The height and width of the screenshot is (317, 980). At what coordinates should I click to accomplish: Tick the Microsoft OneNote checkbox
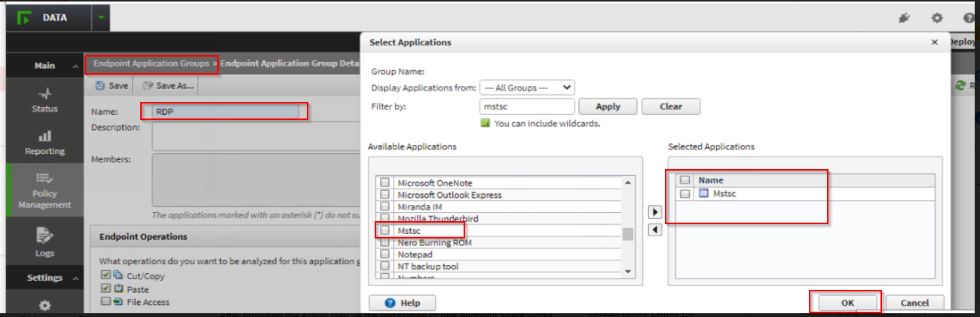click(385, 183)
